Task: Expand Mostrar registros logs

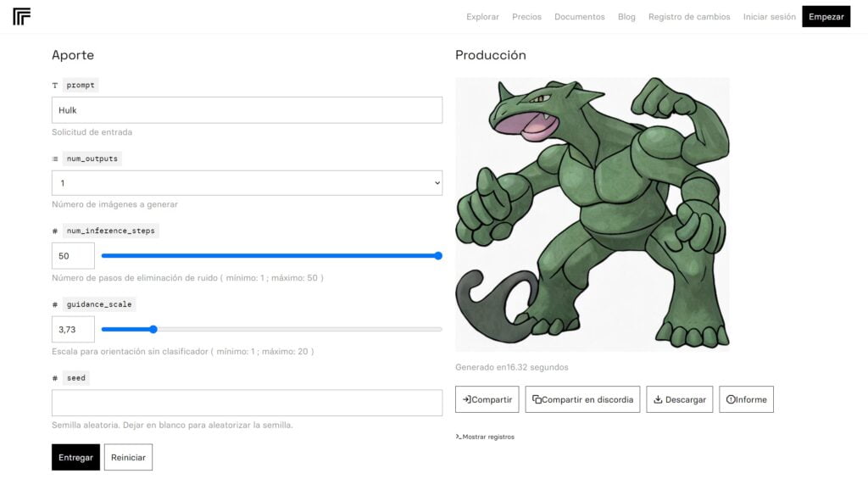Action: point(485,437)
